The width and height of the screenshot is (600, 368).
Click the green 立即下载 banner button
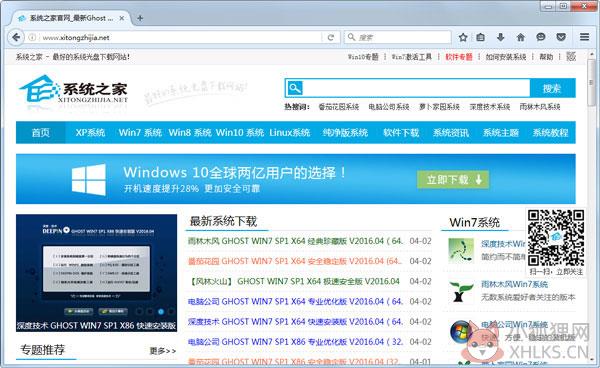point(453,180)
